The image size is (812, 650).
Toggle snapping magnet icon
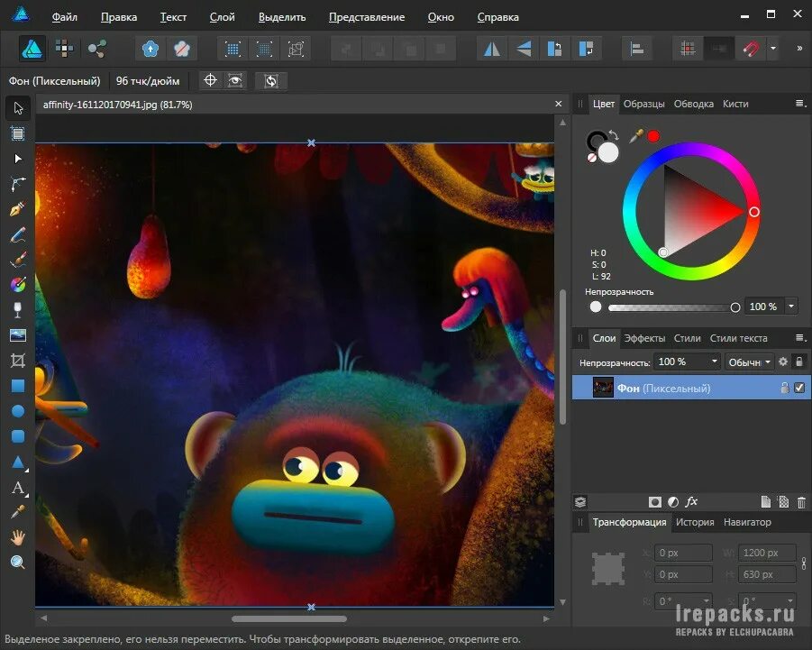(x=751, y=50)
